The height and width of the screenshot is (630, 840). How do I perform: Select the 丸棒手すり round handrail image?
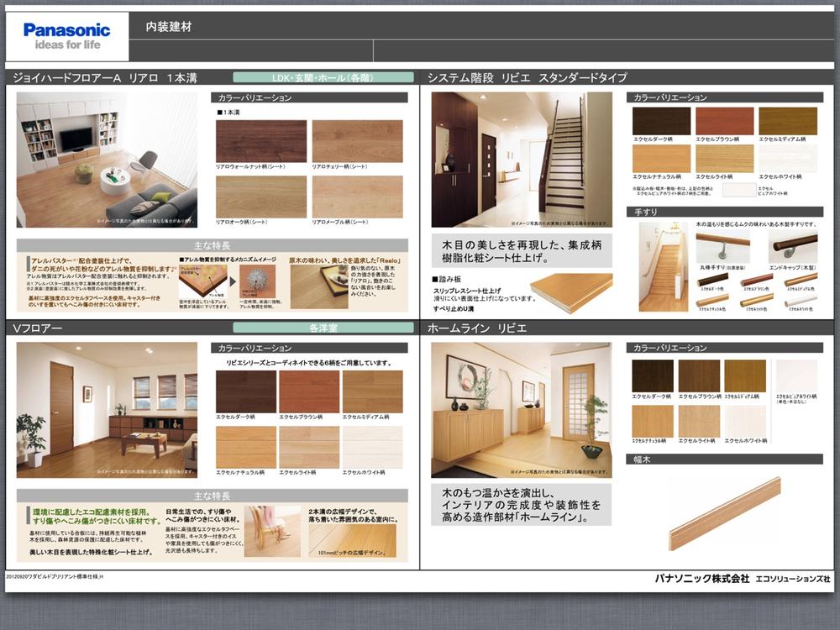point(724,243)
